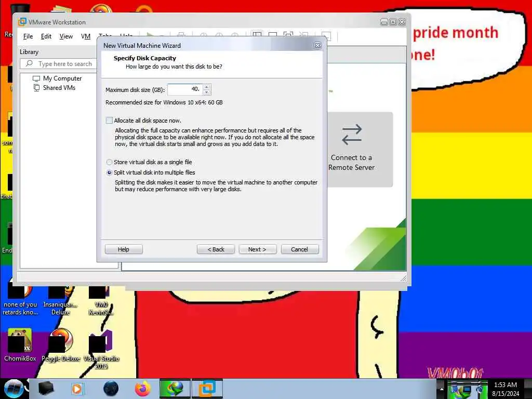Minimize the VMware Workstation window

384,22
